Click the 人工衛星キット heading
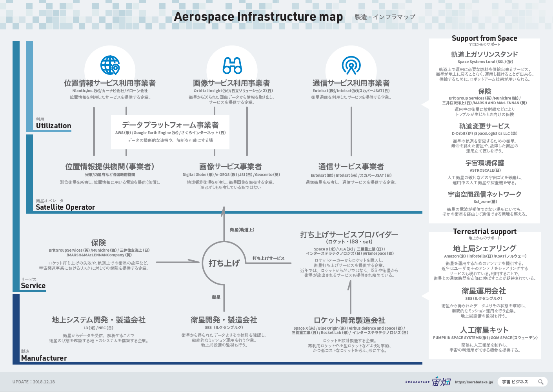The width and height of the screenshot is (553, 392). [484, 330]
